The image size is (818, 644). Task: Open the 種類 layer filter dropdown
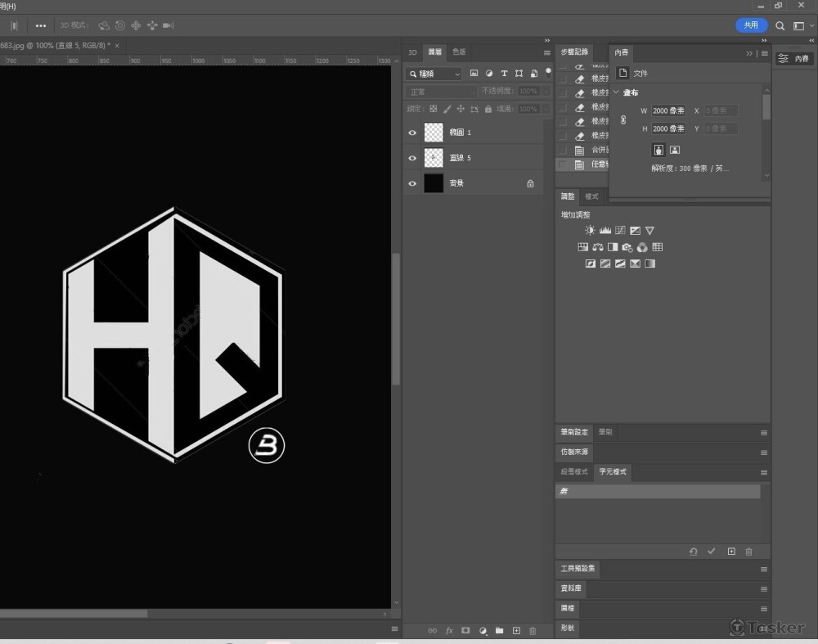click(434, 74)
